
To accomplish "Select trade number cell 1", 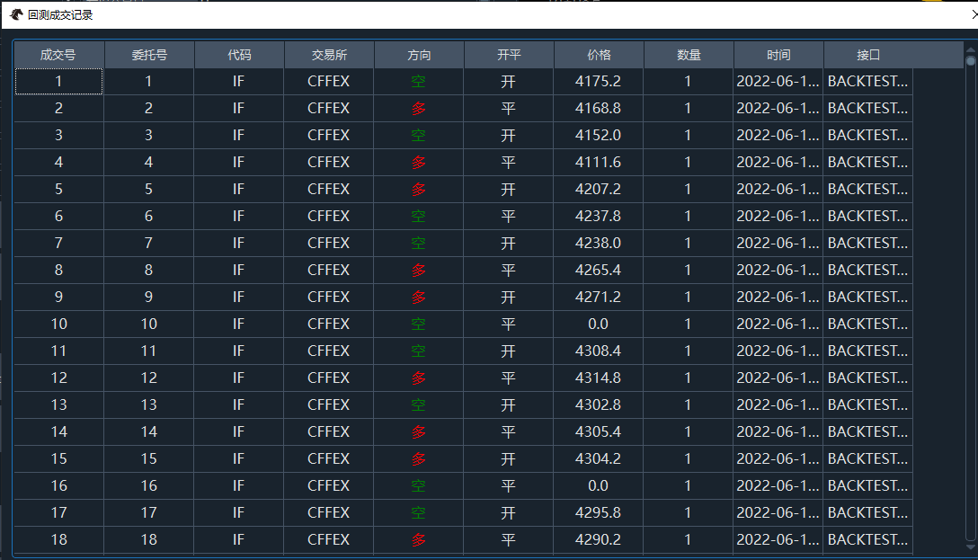I will click(58, 81).
